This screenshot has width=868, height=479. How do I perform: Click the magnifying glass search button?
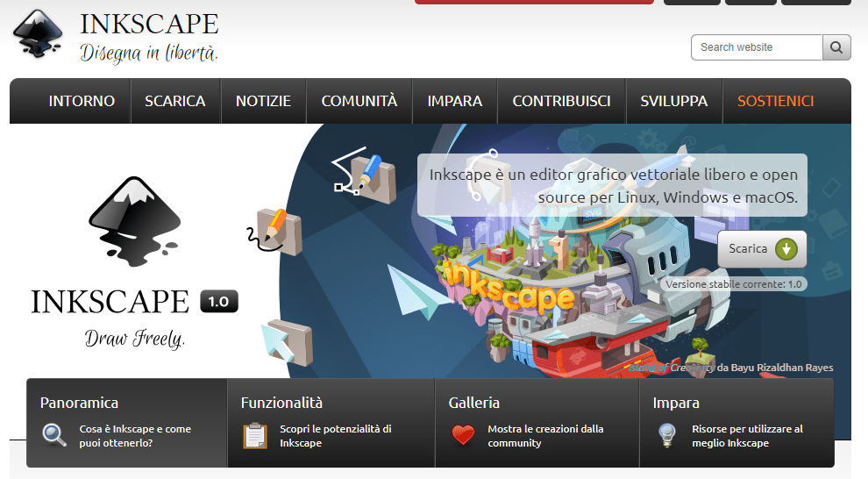(836, 47)
